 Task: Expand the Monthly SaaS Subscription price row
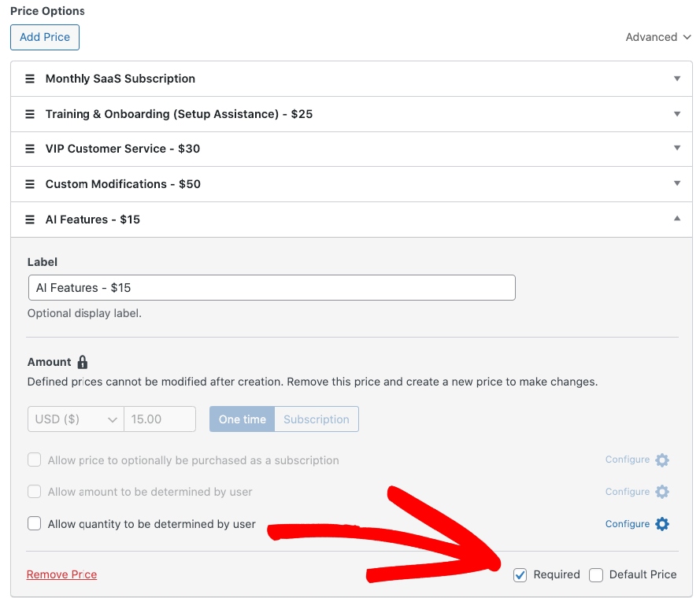[x=676, y=79]
